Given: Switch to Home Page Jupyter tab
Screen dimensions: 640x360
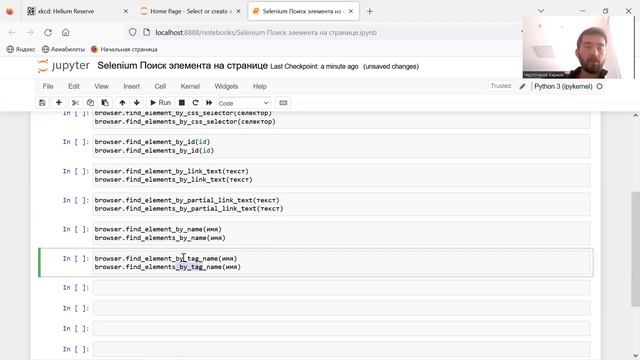Looking at the screenshot, I should [190, 11].
